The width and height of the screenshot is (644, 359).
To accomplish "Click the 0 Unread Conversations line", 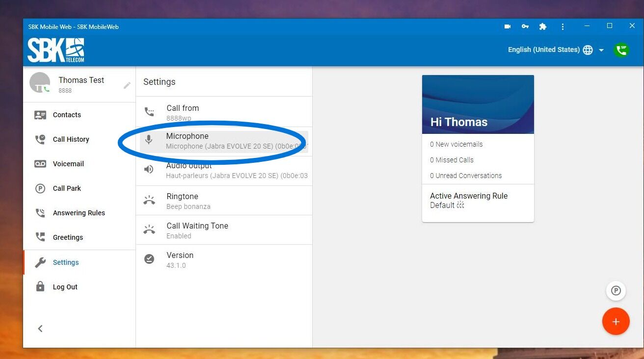I will [466, 176].
